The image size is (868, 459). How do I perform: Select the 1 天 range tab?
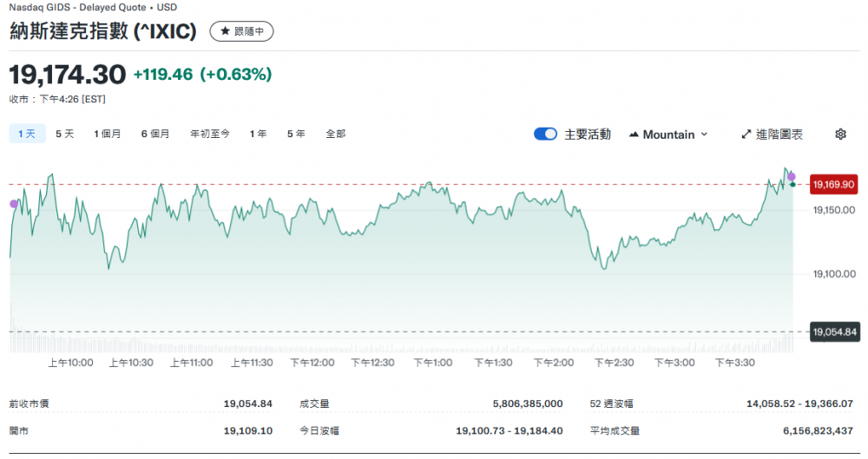pyautogui.click(x=27, y=134)
